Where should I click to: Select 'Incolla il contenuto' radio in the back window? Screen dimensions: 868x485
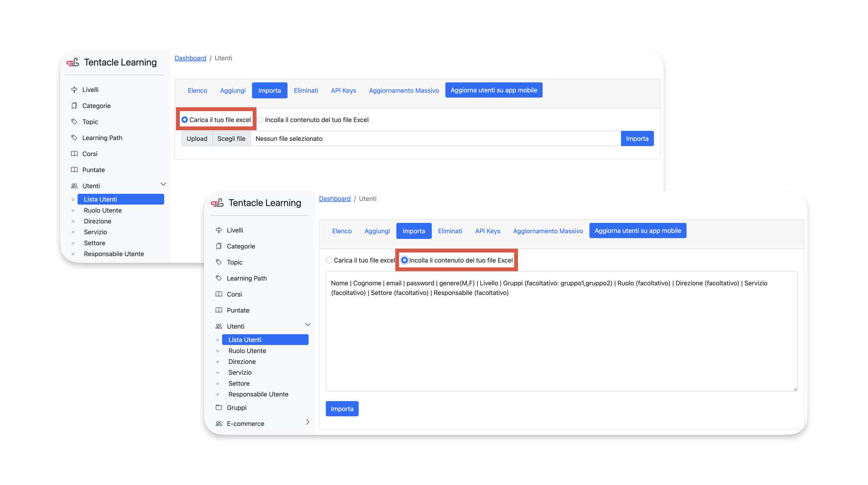(260, 120)
